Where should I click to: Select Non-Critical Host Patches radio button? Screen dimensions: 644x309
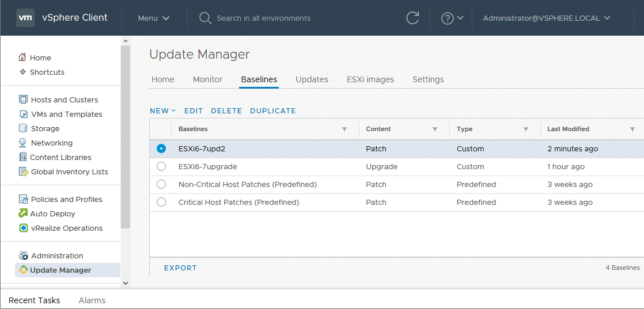(161, 184)
